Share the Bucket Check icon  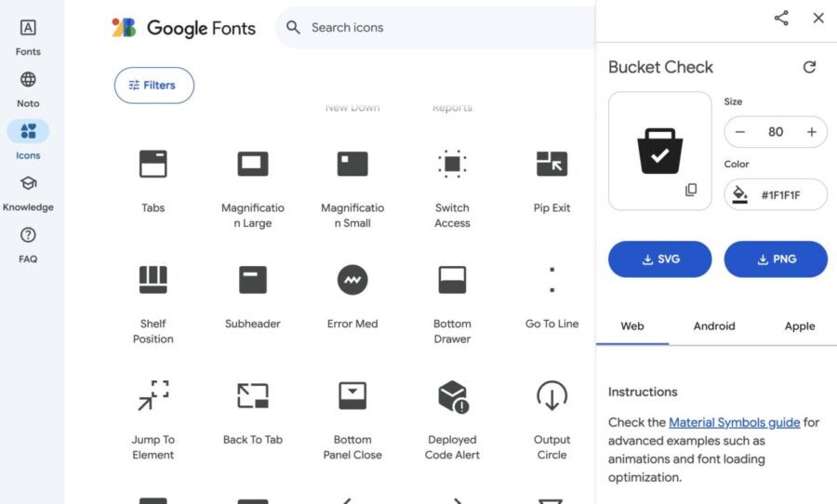click(781, 18)
